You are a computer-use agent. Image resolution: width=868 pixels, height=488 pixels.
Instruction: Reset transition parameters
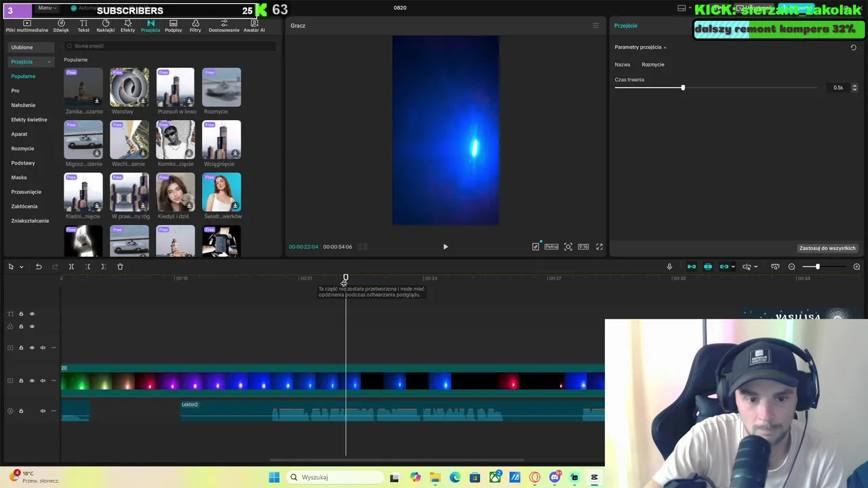(853, 47)
